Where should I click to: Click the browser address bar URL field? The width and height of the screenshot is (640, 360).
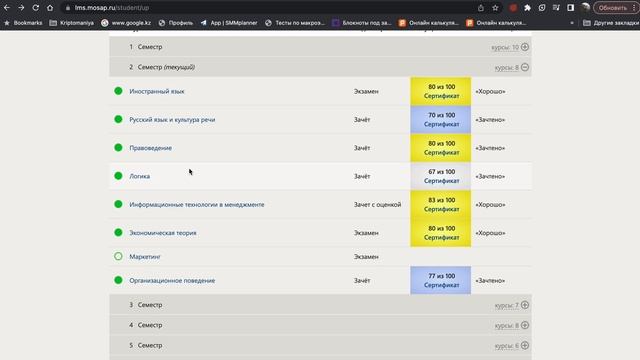click(269, 8)
